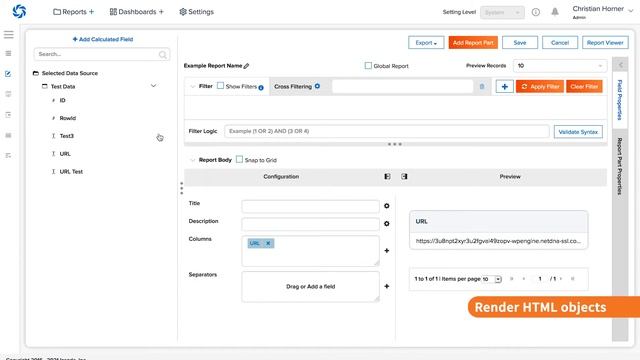Toggle the Global Report checkbox
The width and height of the screenshot is (640, 360).
point(368,65)
